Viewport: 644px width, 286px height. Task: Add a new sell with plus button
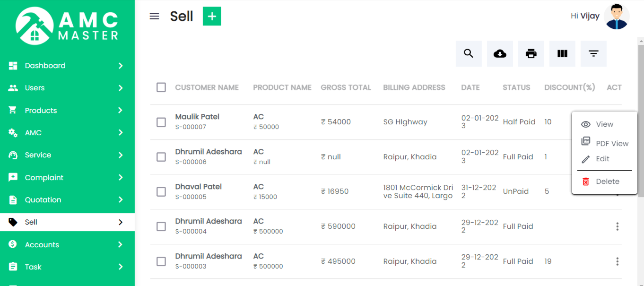point(212,17)
